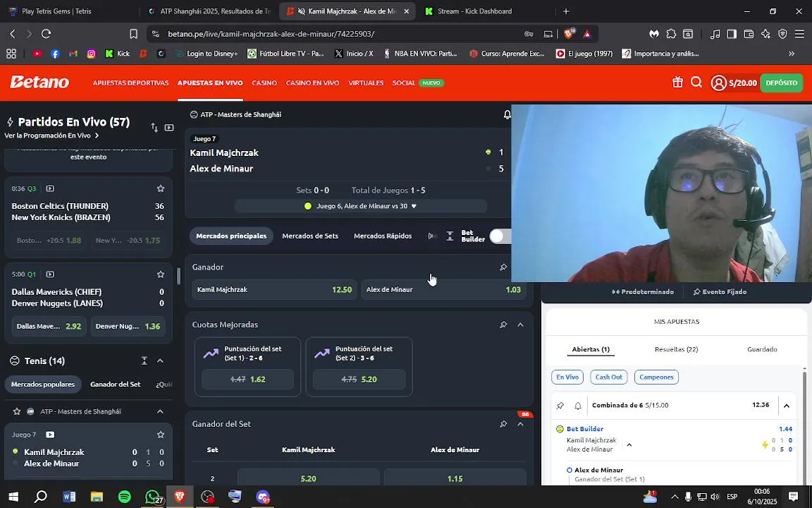The height and width of the screenshot is (508, 812).
Task: Click Evento Fijado option
Action: [720, 292]
